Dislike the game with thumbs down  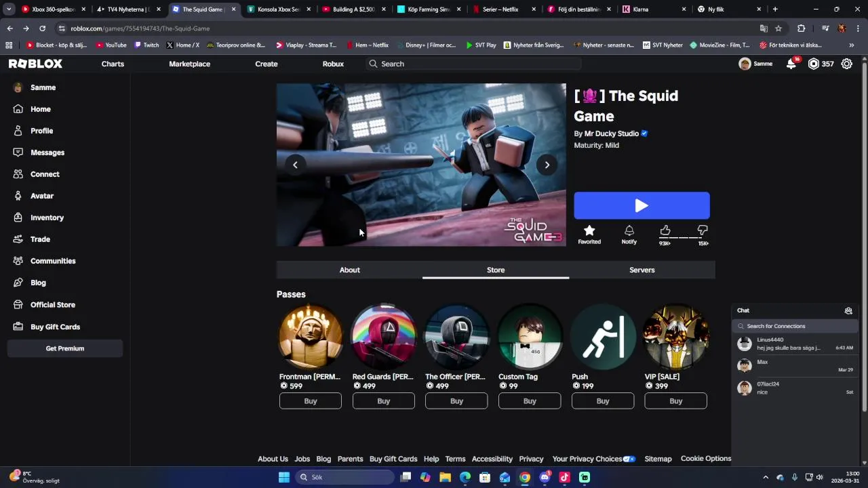703,231
